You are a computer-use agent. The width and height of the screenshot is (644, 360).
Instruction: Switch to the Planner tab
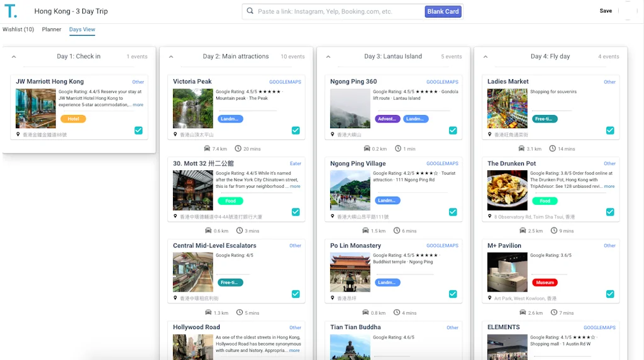coord(52,30)
